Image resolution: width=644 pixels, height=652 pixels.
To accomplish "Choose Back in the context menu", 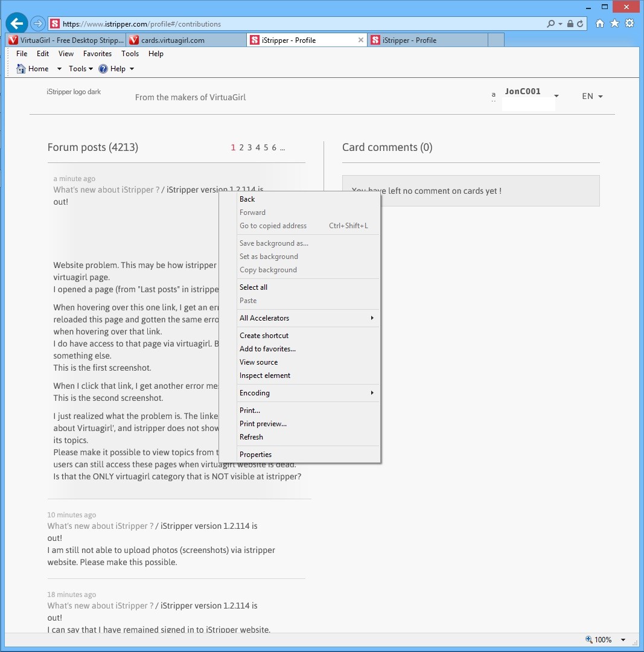I will [308, 199].
